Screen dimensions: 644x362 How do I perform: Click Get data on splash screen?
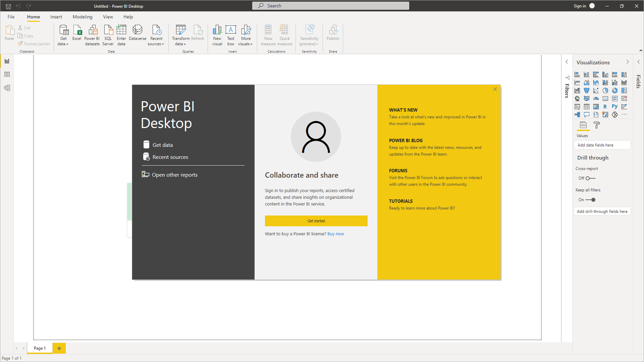point(158,145)
